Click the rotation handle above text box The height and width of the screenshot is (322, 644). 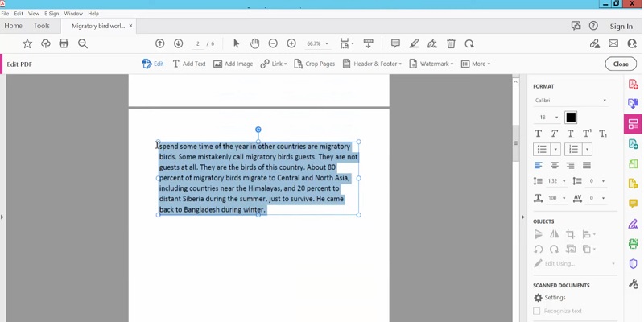pos(258,130)
